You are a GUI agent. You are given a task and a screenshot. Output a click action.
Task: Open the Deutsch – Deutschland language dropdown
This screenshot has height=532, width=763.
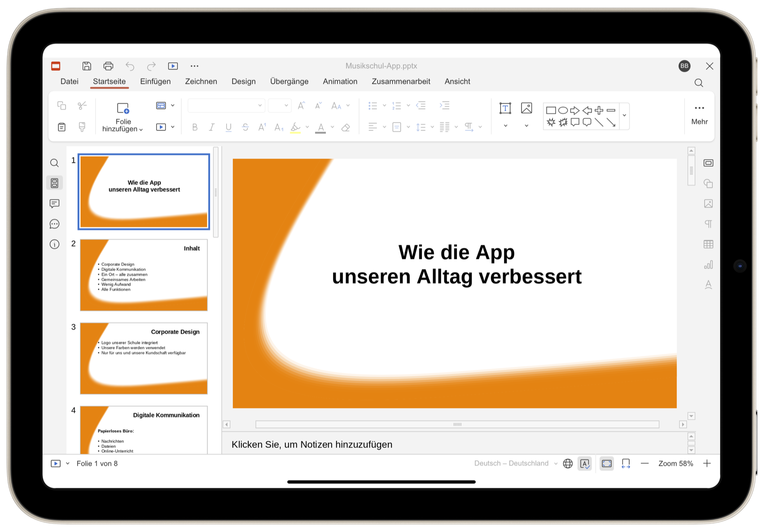pos(516,463)
